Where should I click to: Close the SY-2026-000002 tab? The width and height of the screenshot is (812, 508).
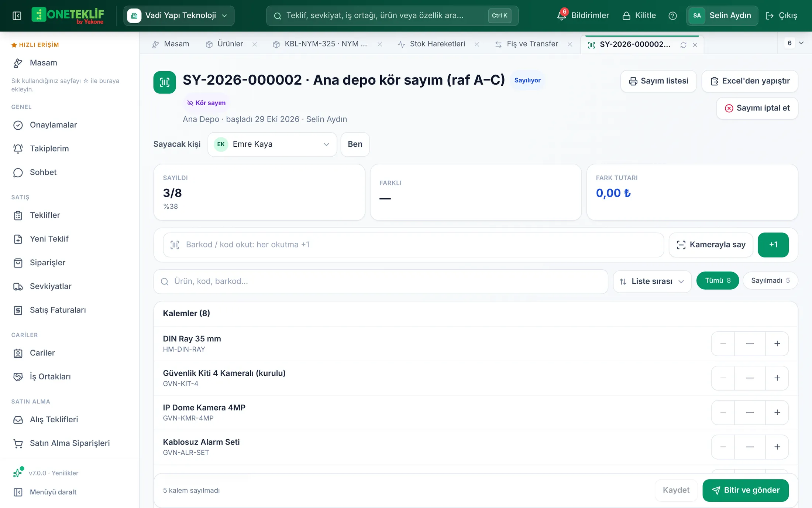point(695,45)
